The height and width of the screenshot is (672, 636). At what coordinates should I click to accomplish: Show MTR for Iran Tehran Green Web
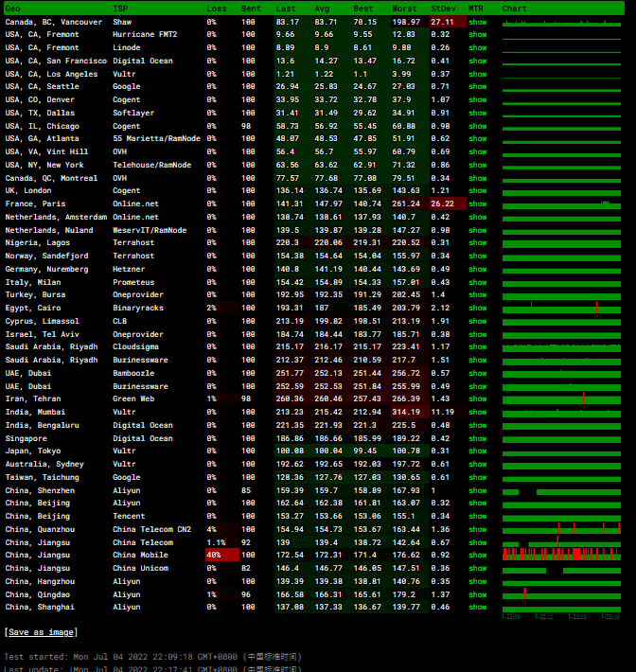coord(477,399)
